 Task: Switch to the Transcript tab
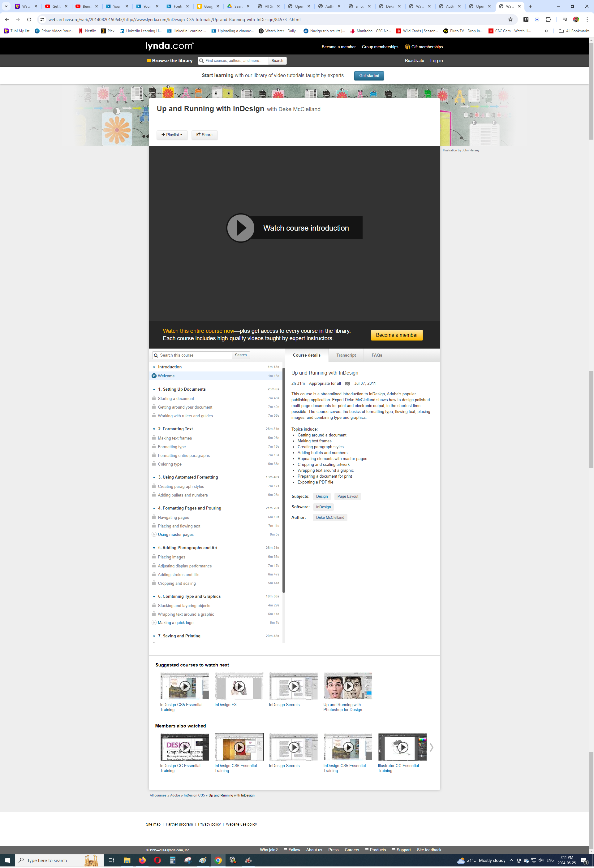(346, 355)
